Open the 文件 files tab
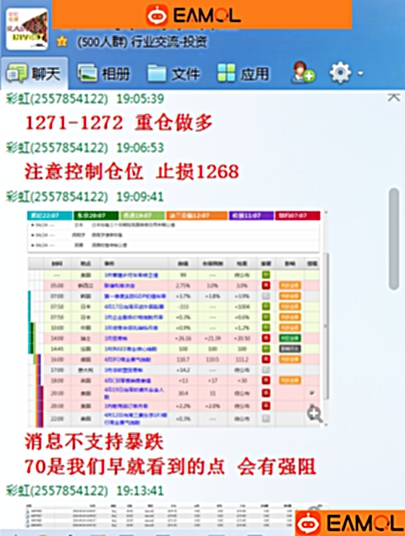Viewport: 405px width, 536px height. (174, 73)
